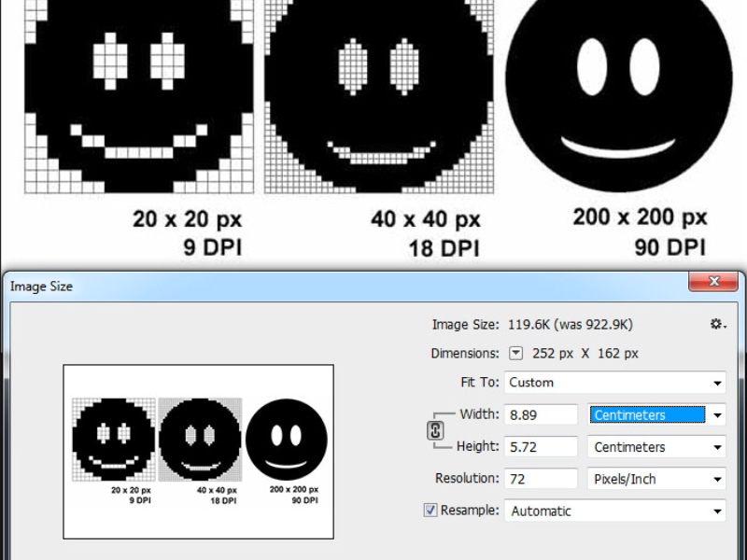Click the Width field showing 8.89
The image size is (747, 560).
click(541, 415)
